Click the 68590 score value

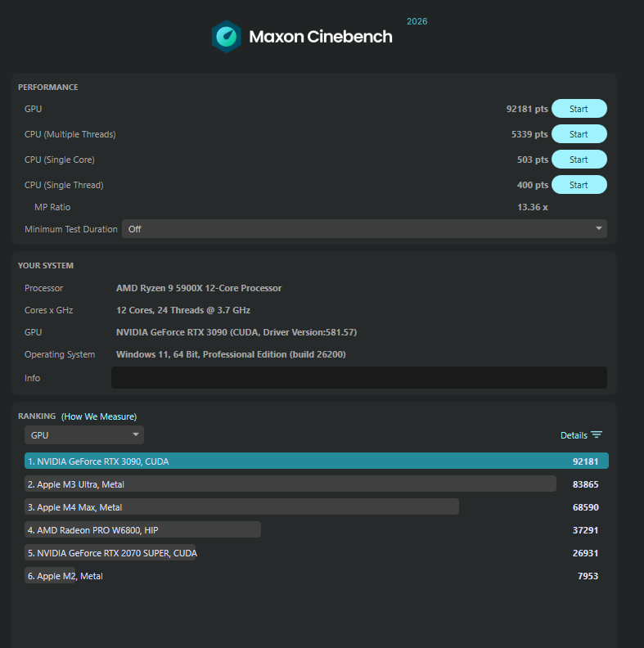[x=585, y=507]
